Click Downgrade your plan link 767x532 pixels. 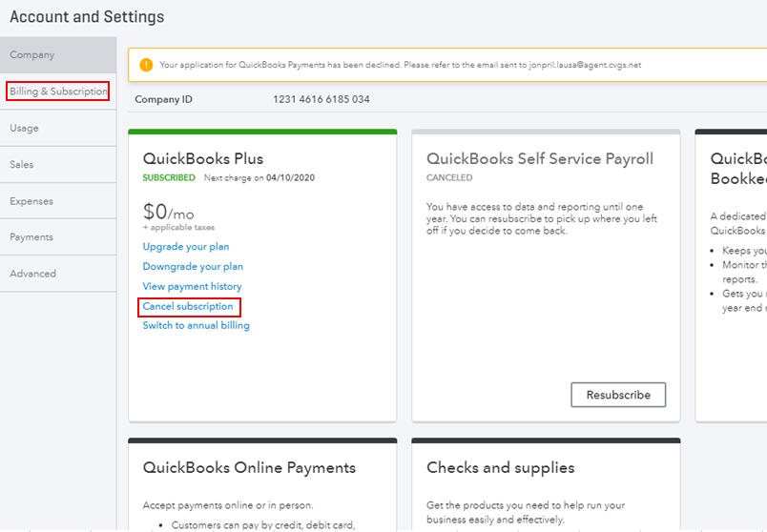pyautogui.click(x=193, y=267)
